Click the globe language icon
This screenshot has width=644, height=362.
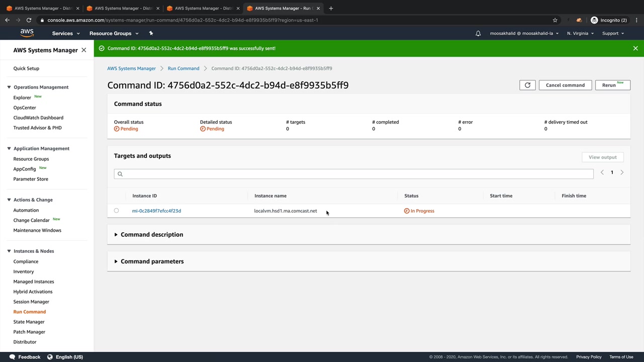click(50, 357)
